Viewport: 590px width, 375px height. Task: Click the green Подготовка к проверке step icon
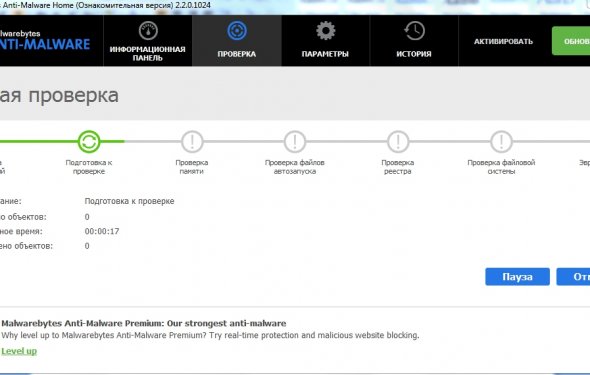89,141
